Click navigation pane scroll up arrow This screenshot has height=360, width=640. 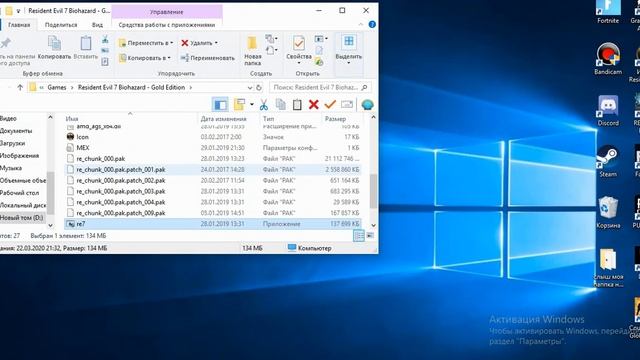click(x=51, y=118)
